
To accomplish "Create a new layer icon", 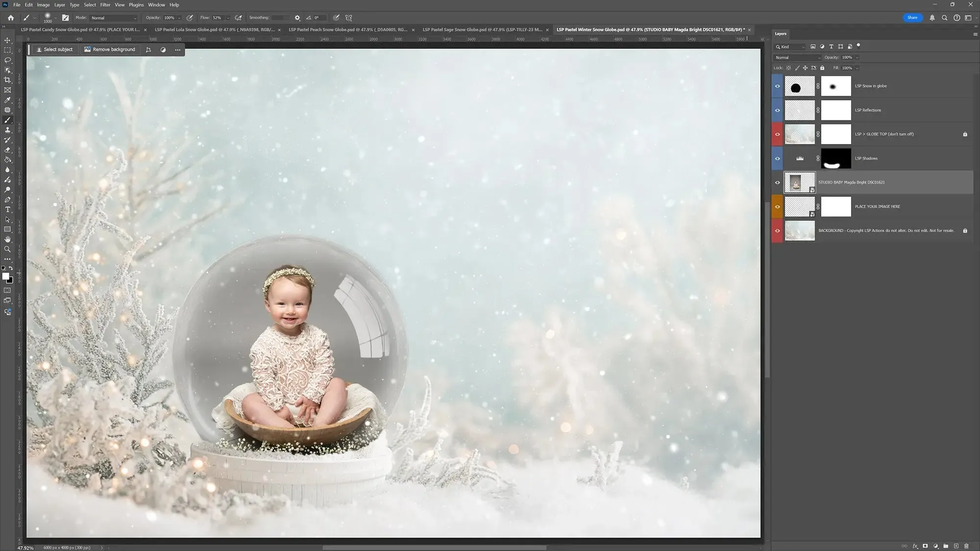I will [956, 546].
